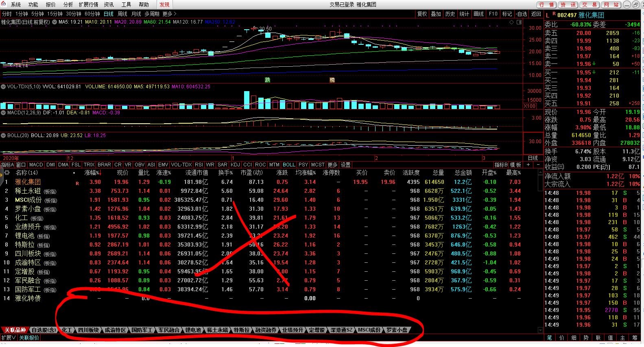Open the 笔 tick-detail tab
644x347 pixels.
[x=549, y=338]
